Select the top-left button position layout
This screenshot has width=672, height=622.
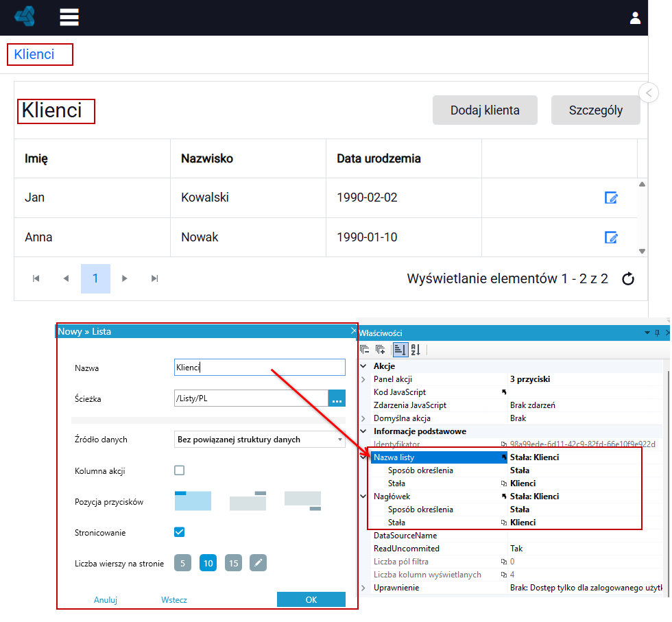(193, 501)
